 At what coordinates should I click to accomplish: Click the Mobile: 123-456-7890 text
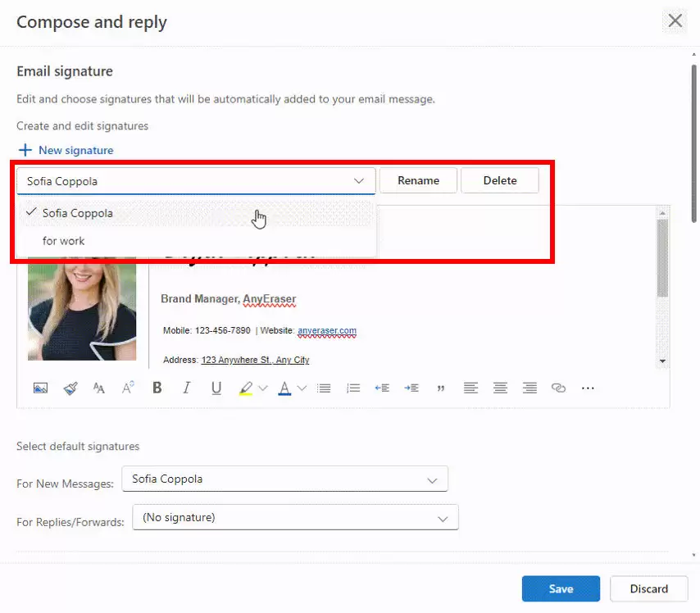coord(207,330)
